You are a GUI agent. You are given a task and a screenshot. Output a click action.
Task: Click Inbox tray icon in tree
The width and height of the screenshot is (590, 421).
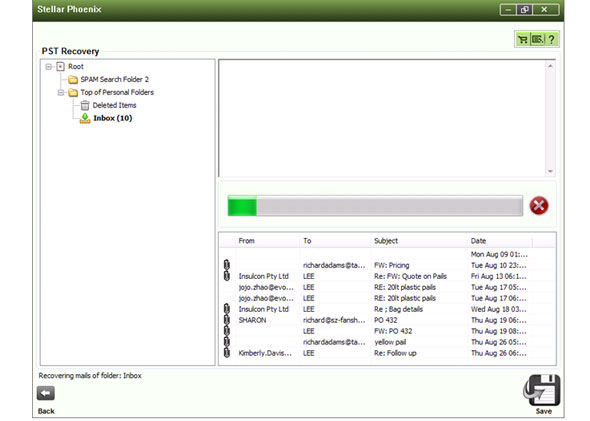85,118
